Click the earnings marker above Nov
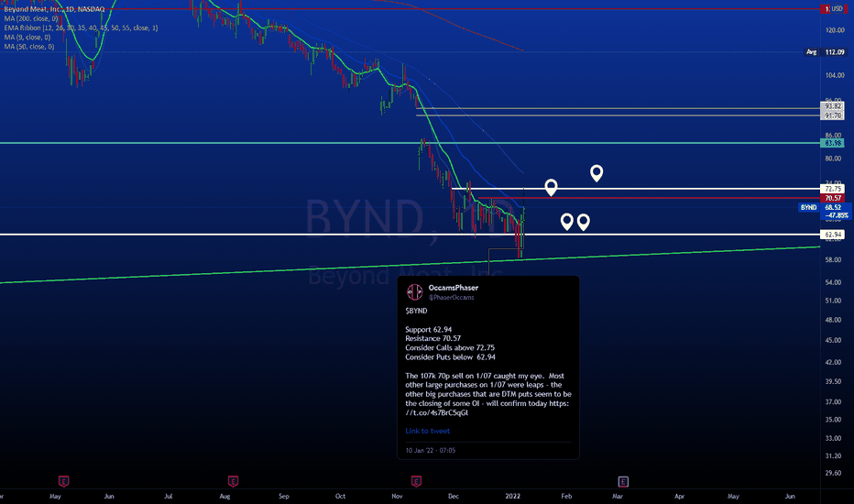854x504 pixels. [x=416, y=482]
